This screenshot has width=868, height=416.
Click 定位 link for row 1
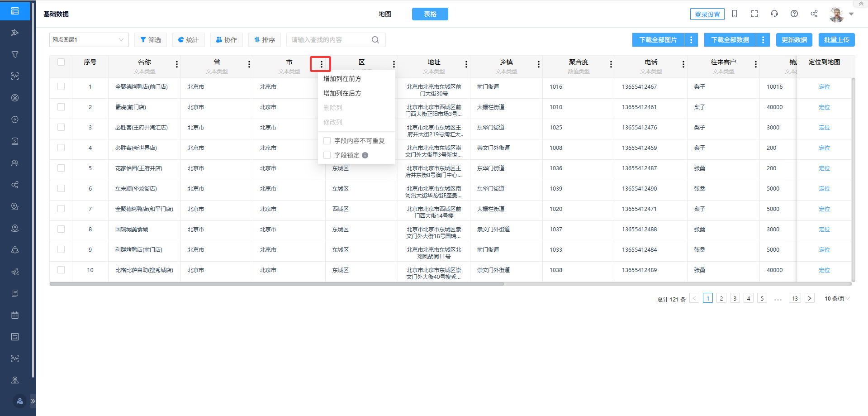point(824,87)
